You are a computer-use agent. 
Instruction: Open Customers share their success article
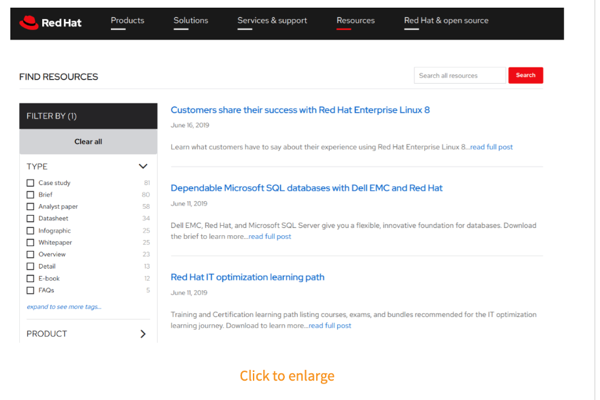point(300,110)
